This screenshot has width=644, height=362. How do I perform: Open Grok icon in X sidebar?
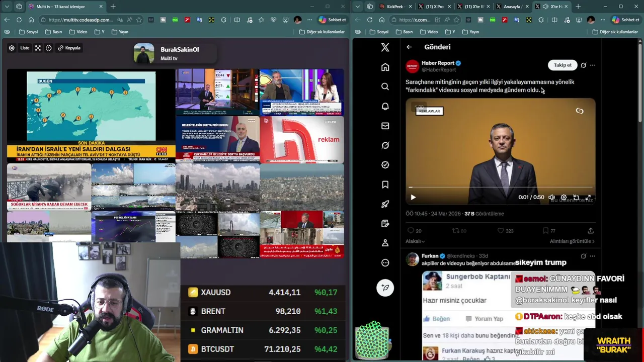pos(385,145)
